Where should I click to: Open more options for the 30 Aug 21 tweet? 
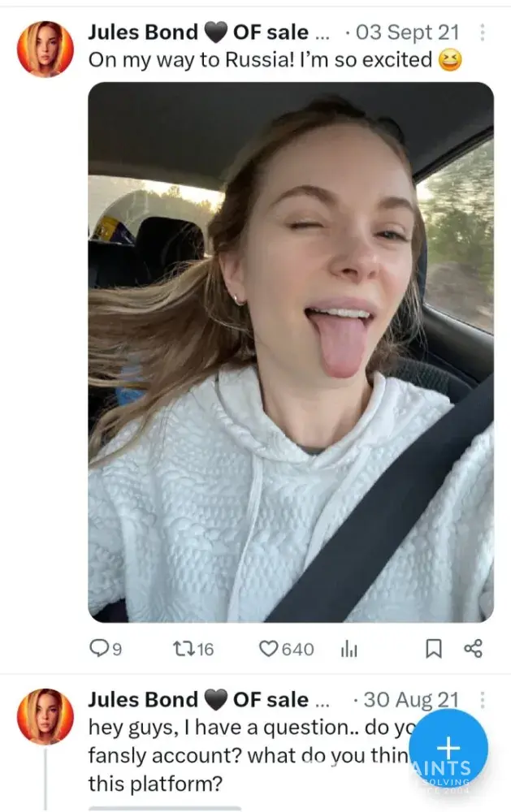click(482, 700)
